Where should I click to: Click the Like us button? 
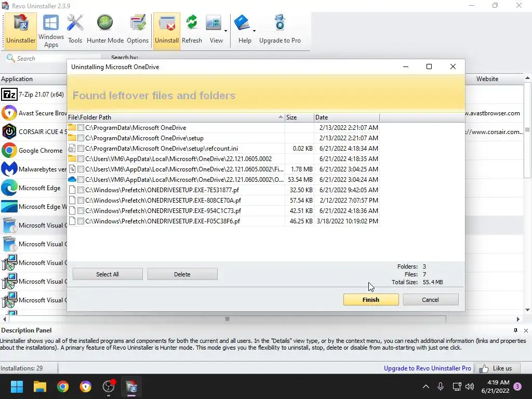point(497,368)
